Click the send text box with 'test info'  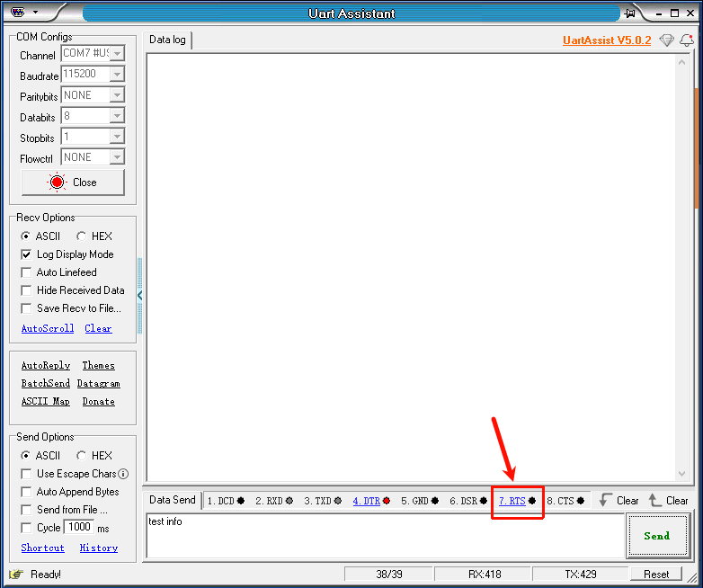(385, 536)
